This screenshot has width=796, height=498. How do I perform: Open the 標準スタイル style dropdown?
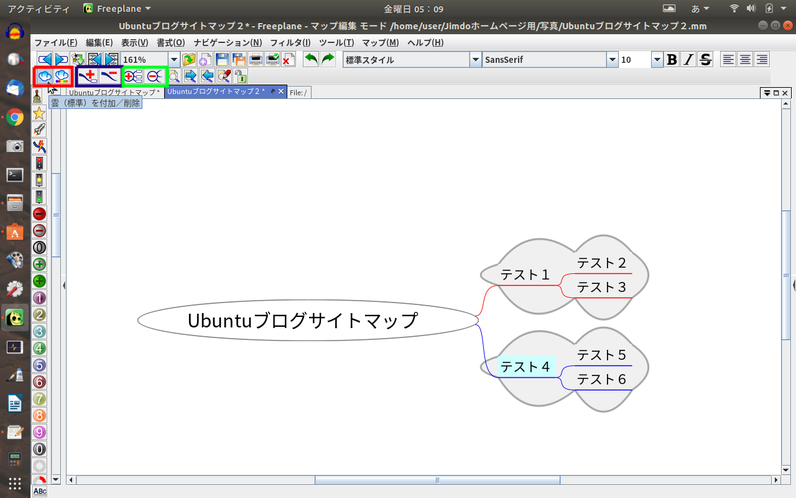(x=475, y=59)
